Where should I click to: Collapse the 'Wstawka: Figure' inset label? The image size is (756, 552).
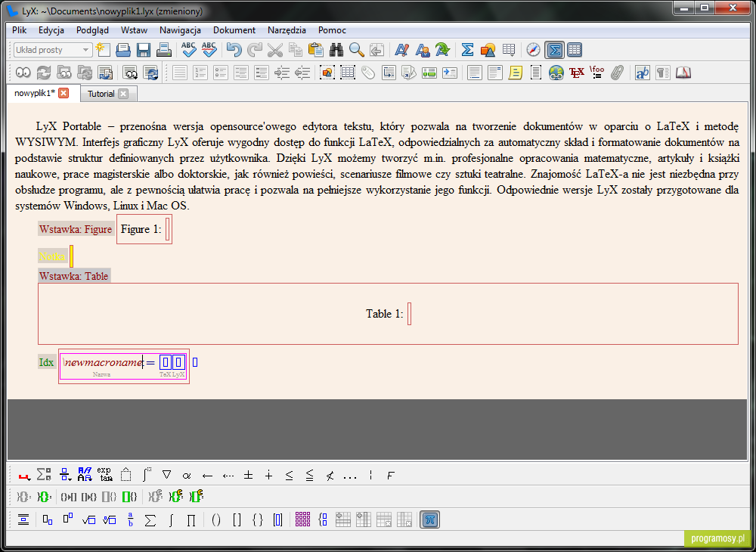point(76,229)
